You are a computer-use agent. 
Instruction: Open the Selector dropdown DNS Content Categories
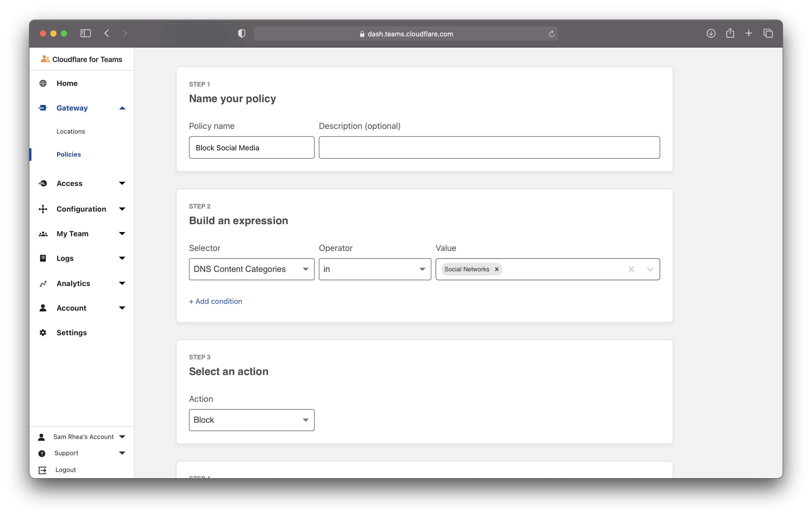(251, 269)
